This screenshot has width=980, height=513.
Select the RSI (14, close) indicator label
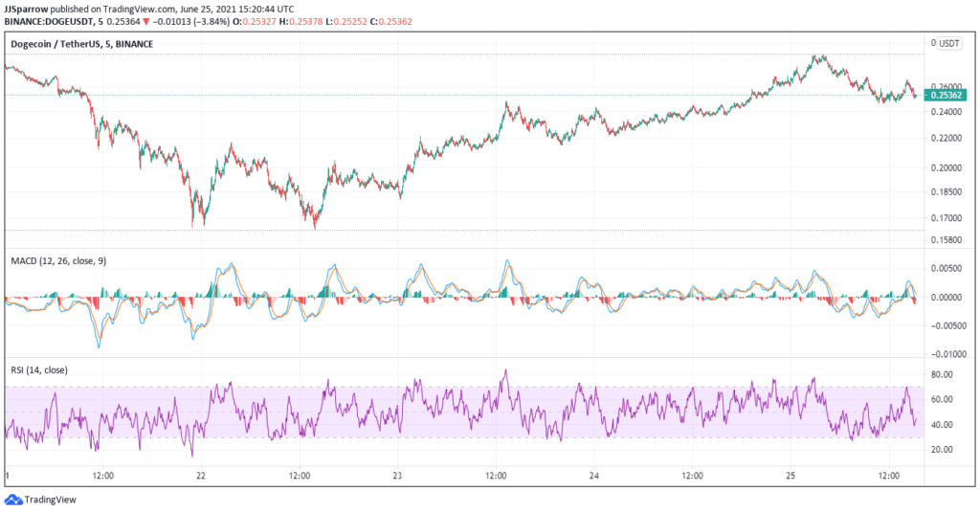click(x=38, y=370)
